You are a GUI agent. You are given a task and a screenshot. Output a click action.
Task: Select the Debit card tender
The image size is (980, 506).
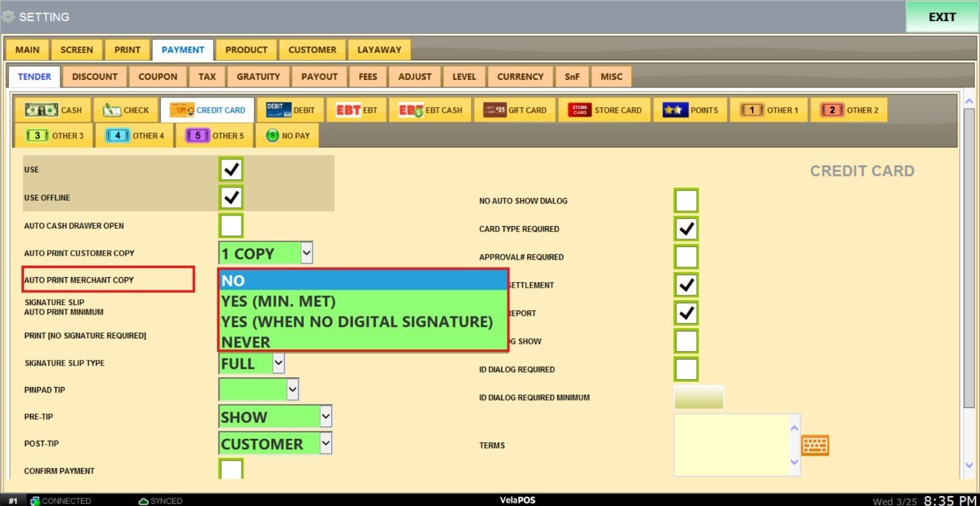[x=291, y=110]
